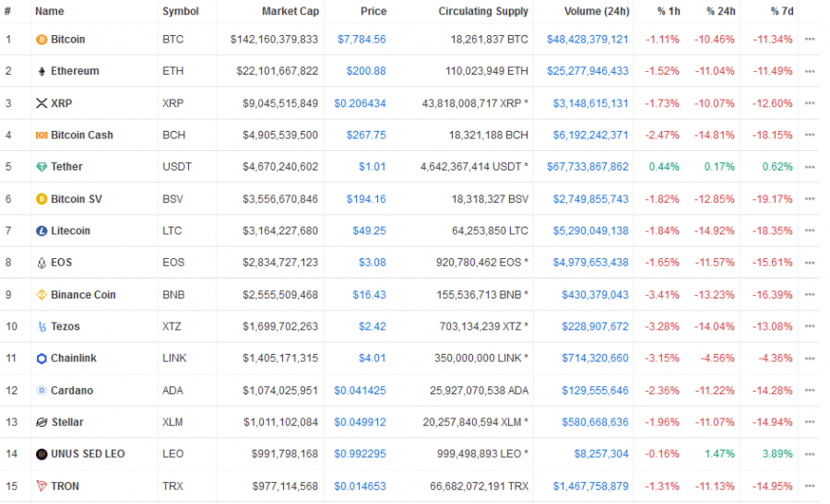Click the TRON red triangle icon
Image resolution: width=830 pixels, height=504 pixels.
(x=41, y=486)
